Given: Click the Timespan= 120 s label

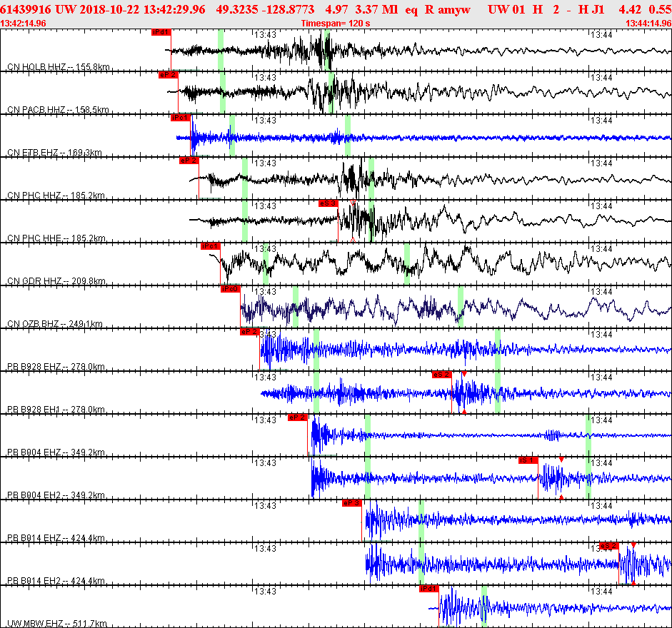Looking at the screenshot, I should coord(336,23).
